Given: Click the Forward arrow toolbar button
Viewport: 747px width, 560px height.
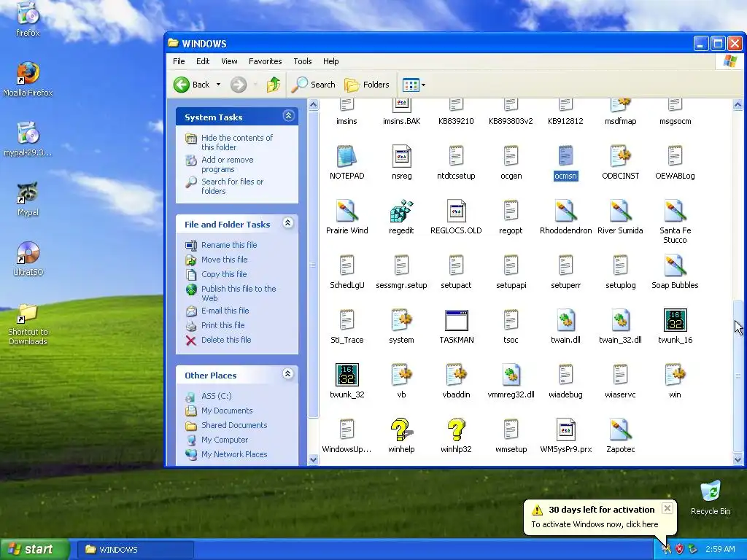Looking at the screenshot, I should coord(239,85).
